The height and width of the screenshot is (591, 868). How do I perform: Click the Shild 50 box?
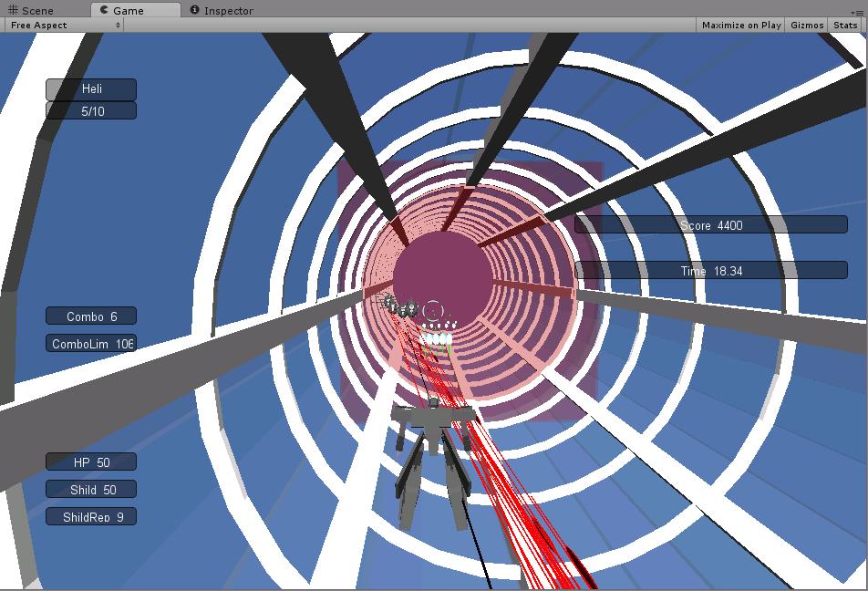click(91, 490)
